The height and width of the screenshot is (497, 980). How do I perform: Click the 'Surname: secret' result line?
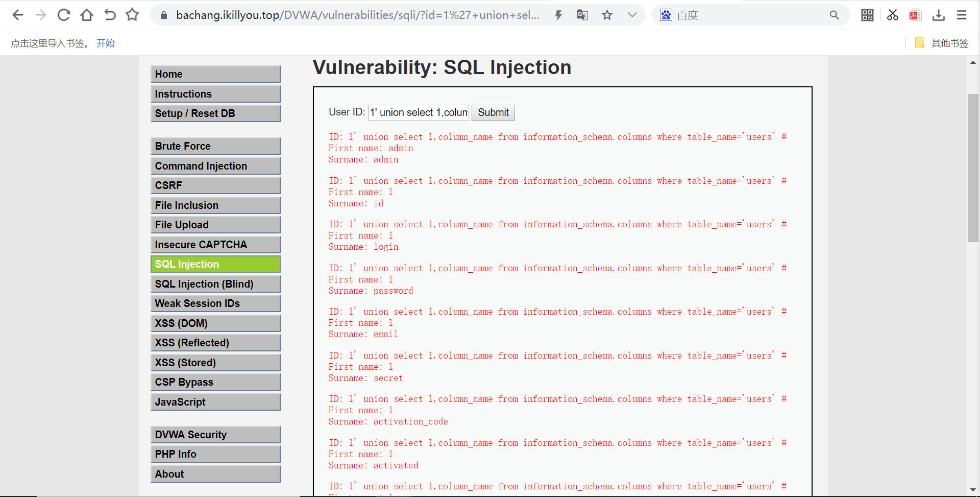[x=366, y=378]
